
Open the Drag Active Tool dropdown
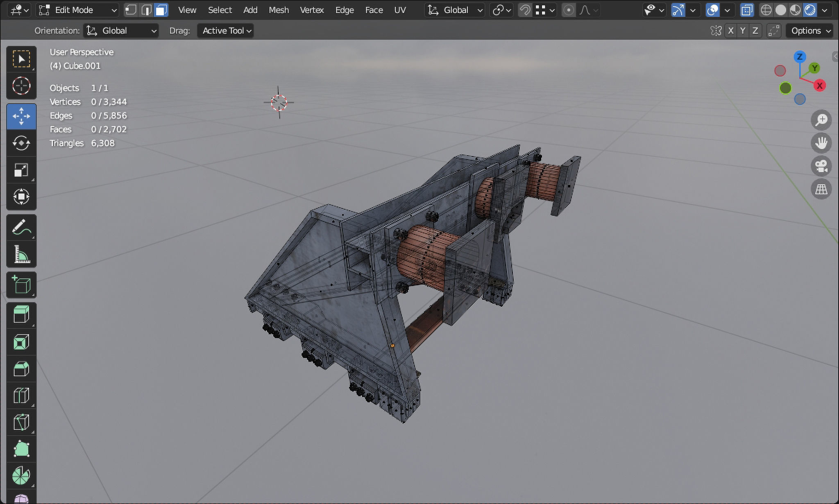[226, 31]
